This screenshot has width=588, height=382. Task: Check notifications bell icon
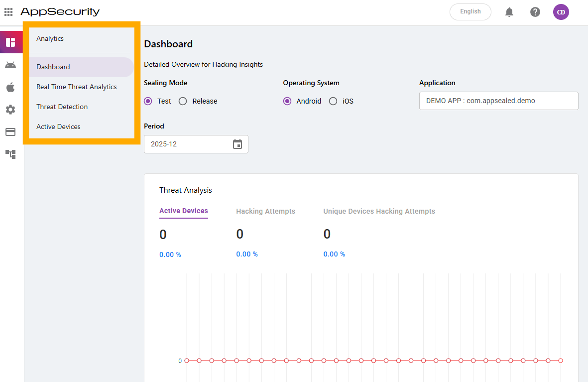click(x=509, y=12)
